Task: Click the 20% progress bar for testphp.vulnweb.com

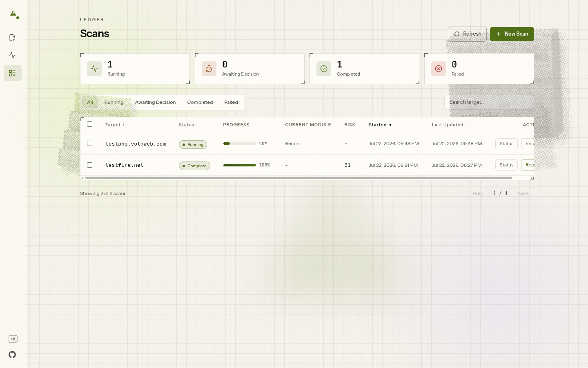Action: coord(240,144)
